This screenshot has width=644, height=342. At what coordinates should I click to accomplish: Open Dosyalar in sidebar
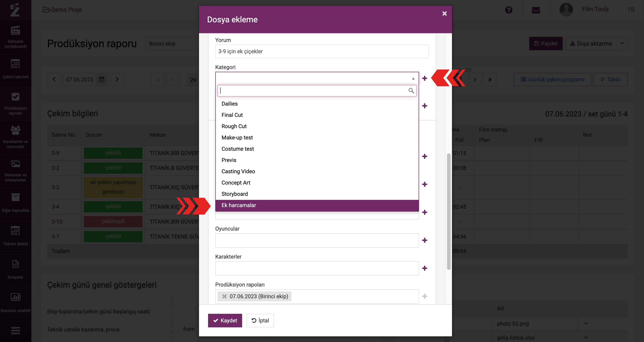tap(16, 269)
